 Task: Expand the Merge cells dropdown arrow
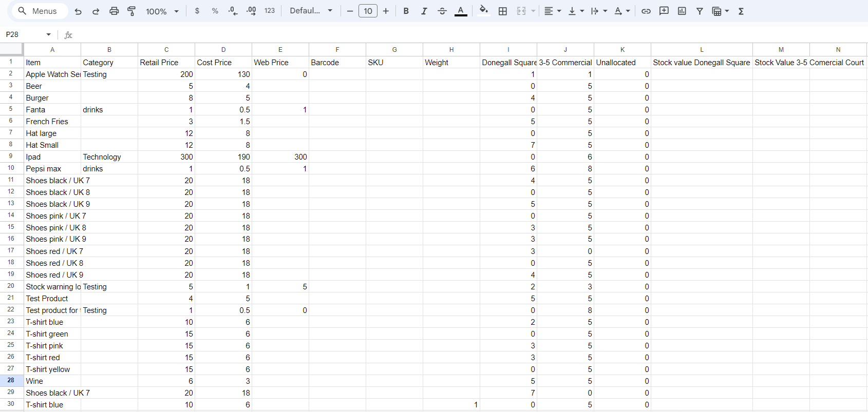coord(533,11)
